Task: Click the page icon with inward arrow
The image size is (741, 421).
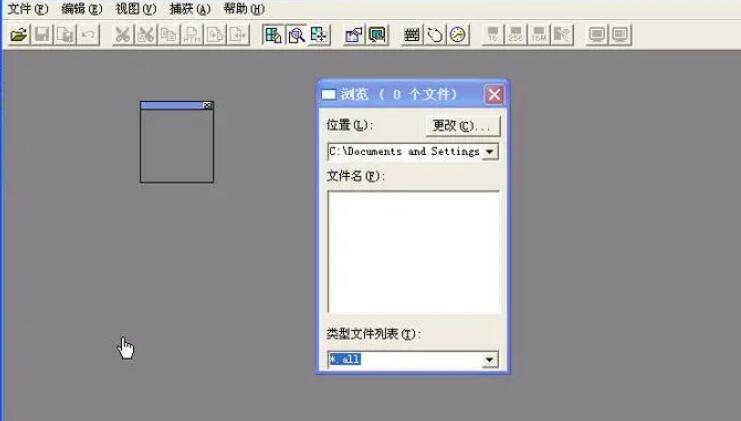Action: click(238, 35)
